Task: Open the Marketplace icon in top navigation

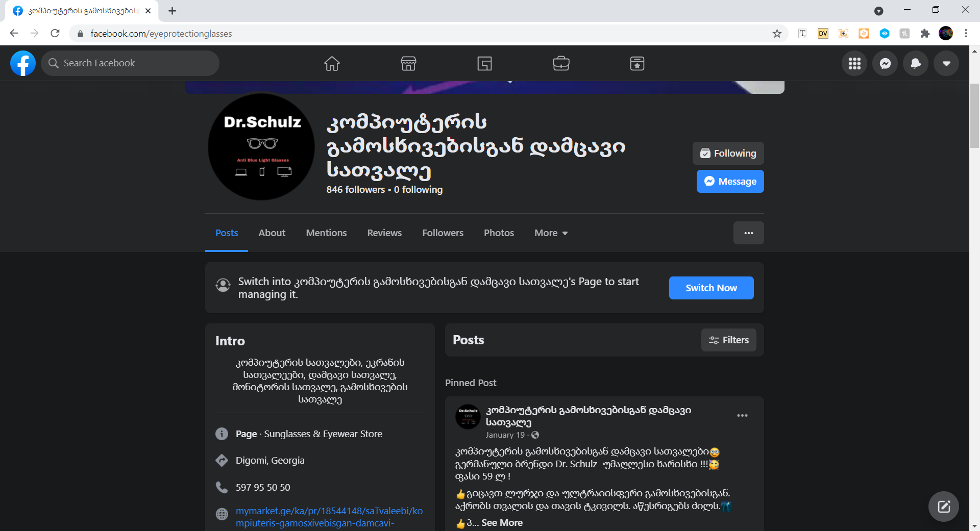Action: click(x=408, y=63)
